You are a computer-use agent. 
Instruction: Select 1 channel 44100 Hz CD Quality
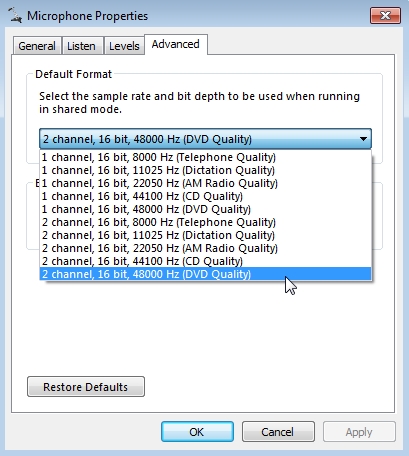pos(205,196)
